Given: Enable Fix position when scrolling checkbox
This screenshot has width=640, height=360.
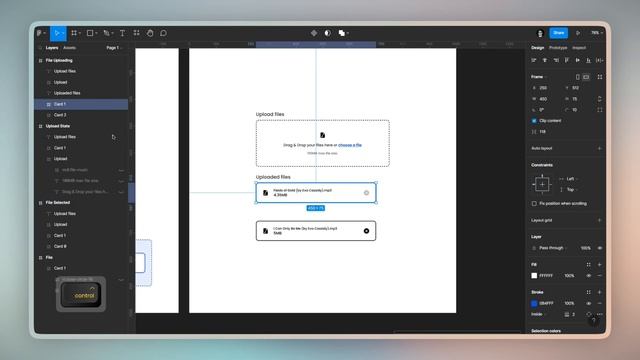Looking at the screenshot, I should pos(534,204).
